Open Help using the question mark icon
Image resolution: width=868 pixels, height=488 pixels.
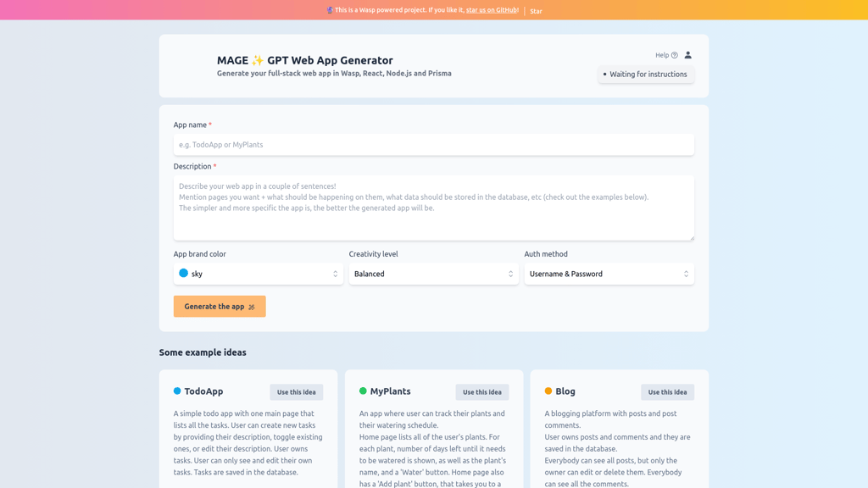[675, 55]
